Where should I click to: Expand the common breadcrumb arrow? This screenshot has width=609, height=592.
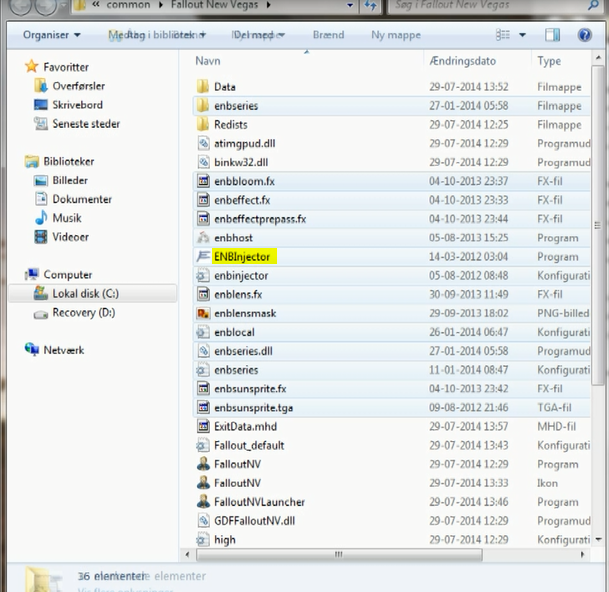click(x=161, y=5)
